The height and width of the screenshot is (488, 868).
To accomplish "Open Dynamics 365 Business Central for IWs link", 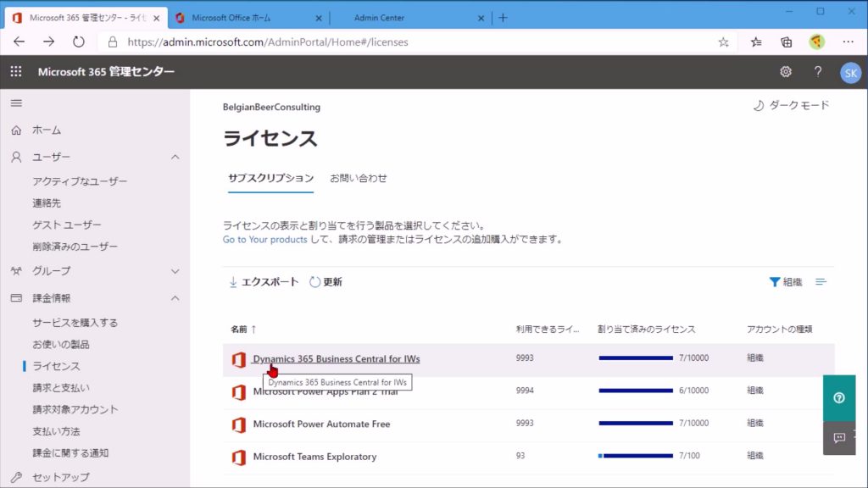I will [x=337, y=358].
